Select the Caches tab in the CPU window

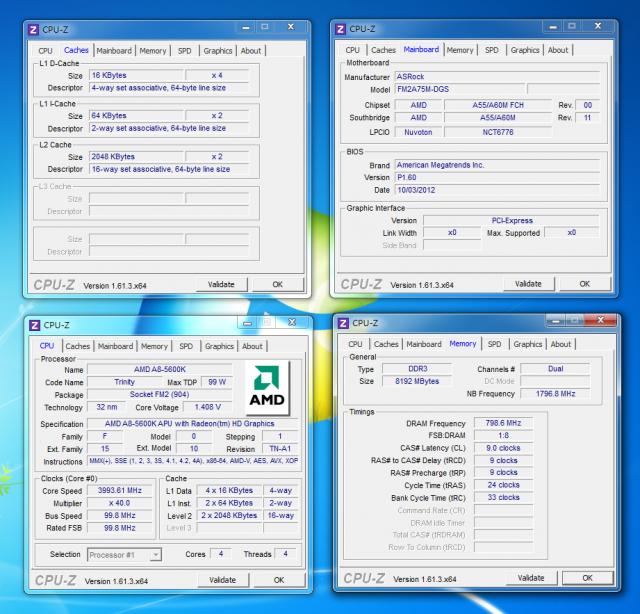78,346
